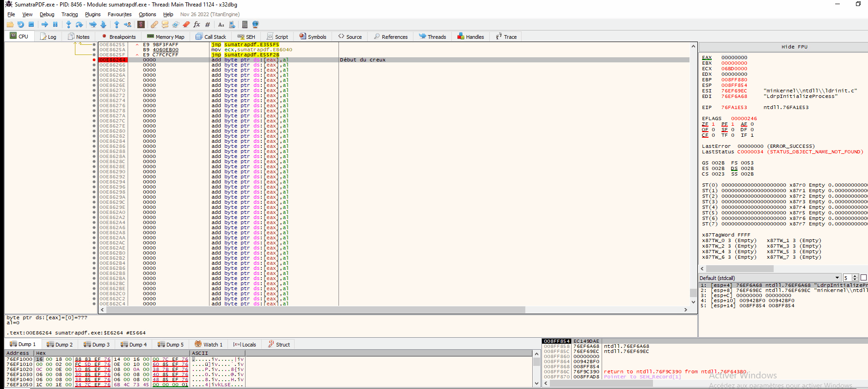
Task: Click the Restart debuggee icon
Action: (x=21, y=24)
